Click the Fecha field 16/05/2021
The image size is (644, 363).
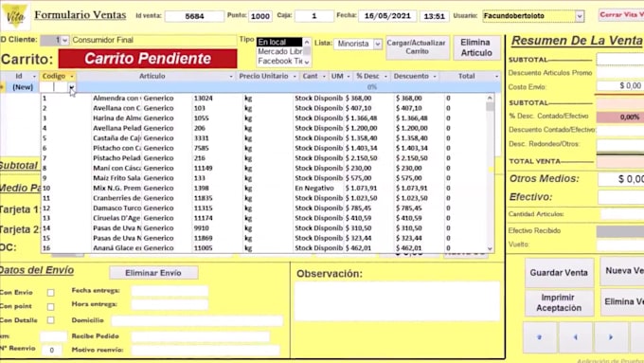(x=387, y=16)
